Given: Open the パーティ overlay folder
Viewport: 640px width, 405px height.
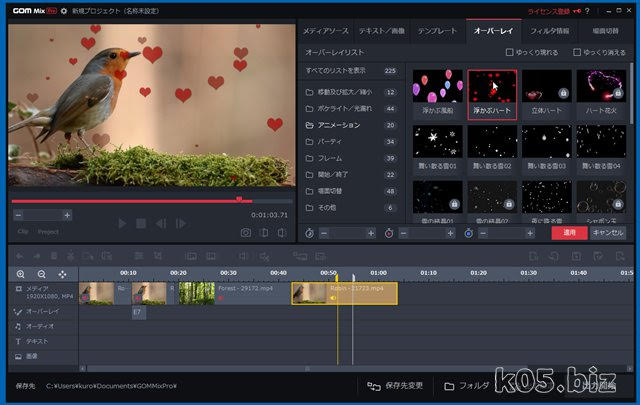Looking at the screenshot, I should tap(329, 142).
